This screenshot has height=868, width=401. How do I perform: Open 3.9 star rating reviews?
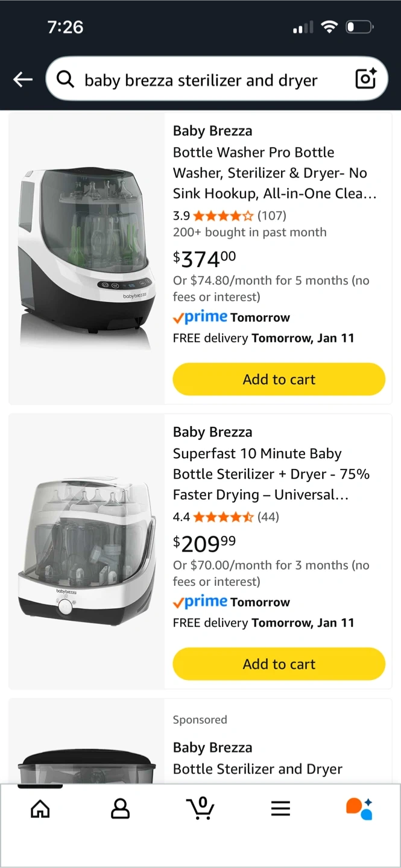click(229, 215)
